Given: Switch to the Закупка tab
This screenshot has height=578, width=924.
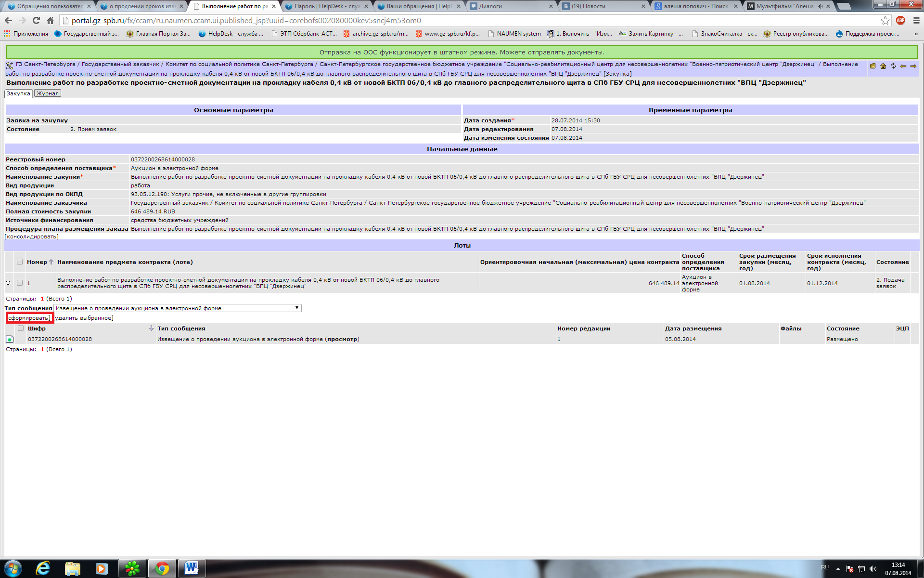Looking at the screenshot, I should [18, 93].
